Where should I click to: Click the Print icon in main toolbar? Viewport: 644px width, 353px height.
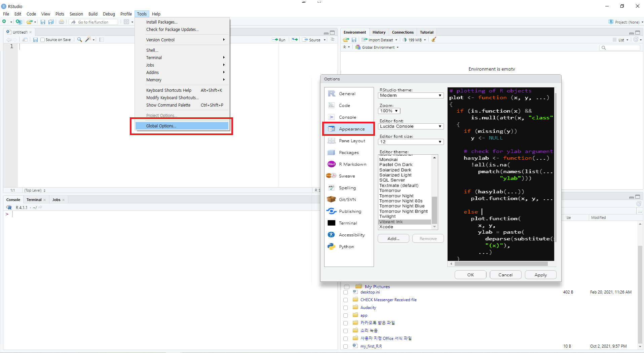pyautogui.click(x=62, y=22)
